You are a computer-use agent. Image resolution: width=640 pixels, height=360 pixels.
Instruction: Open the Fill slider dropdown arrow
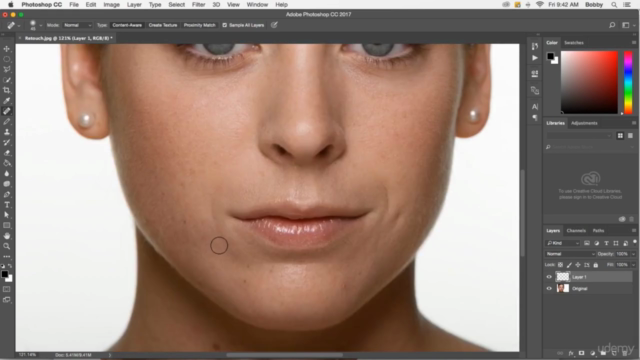[633, 265]
